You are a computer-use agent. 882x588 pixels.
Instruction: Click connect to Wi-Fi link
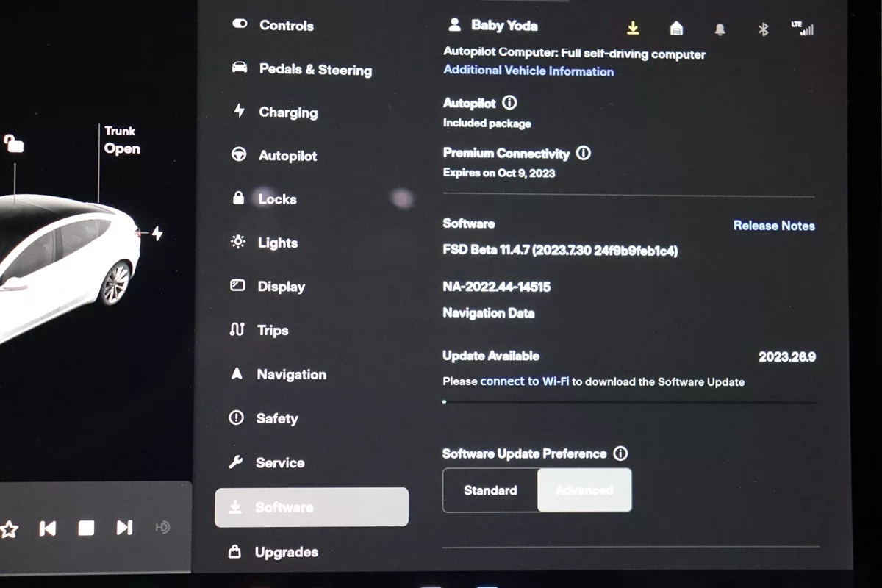pyautogui.click(x=524, y=381)
